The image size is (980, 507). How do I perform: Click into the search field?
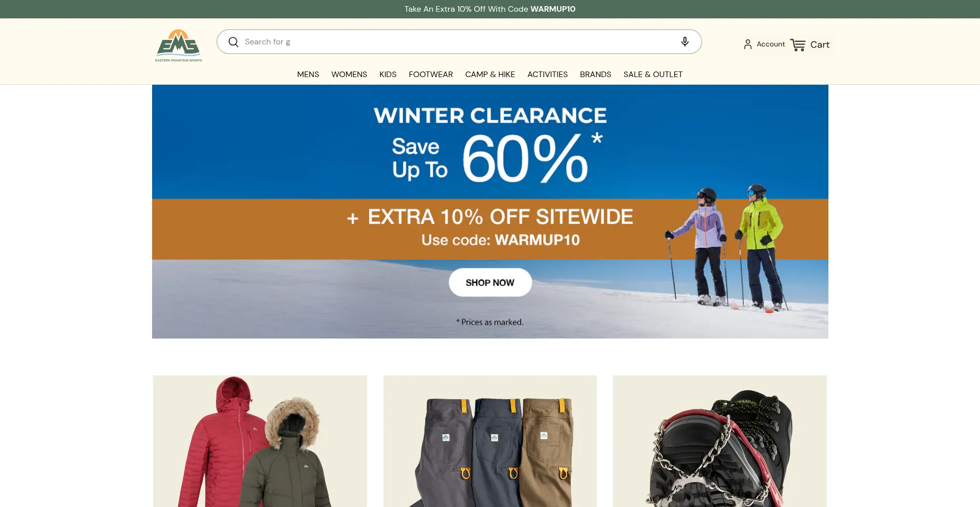(459, 42)
